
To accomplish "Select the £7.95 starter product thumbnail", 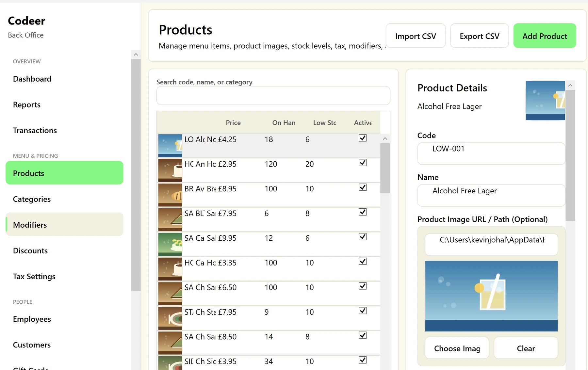I will click(170, 318).
